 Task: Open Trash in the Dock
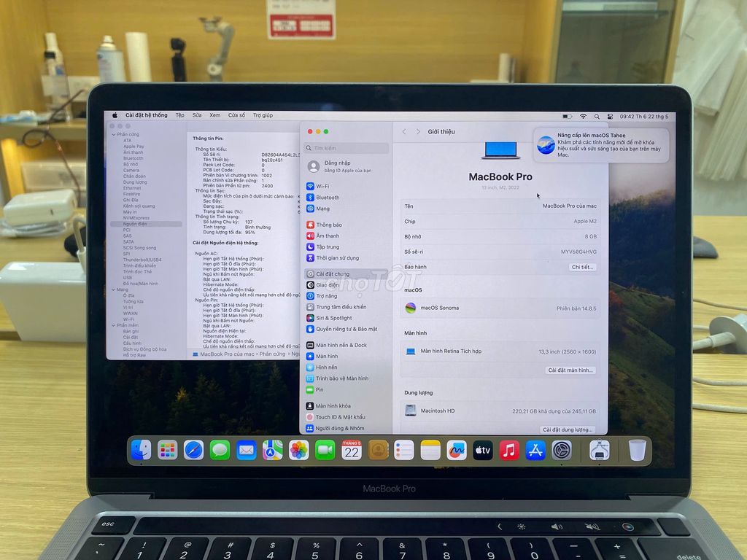point(637,450)
